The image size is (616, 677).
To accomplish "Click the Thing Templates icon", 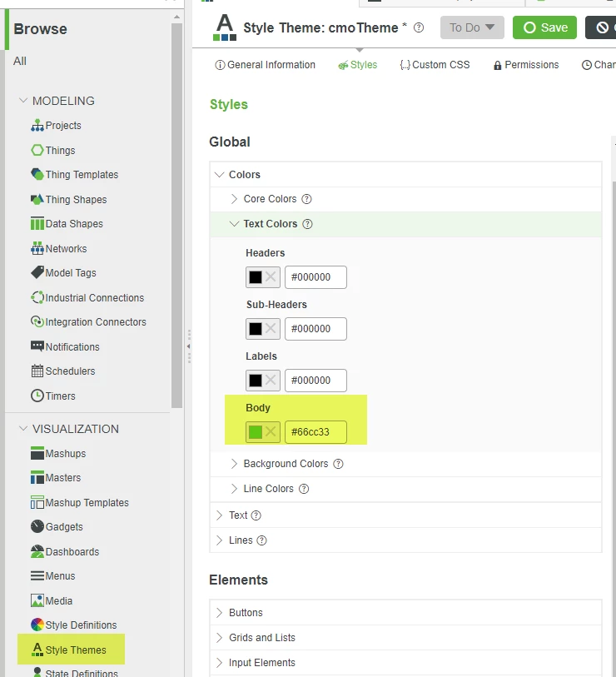I will [37, 174].
